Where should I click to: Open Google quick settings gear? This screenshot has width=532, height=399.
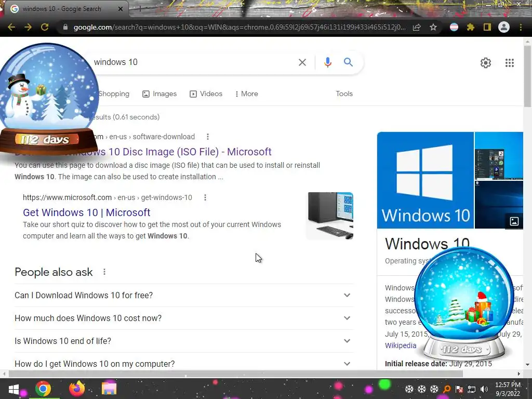[x=486, y=63]
